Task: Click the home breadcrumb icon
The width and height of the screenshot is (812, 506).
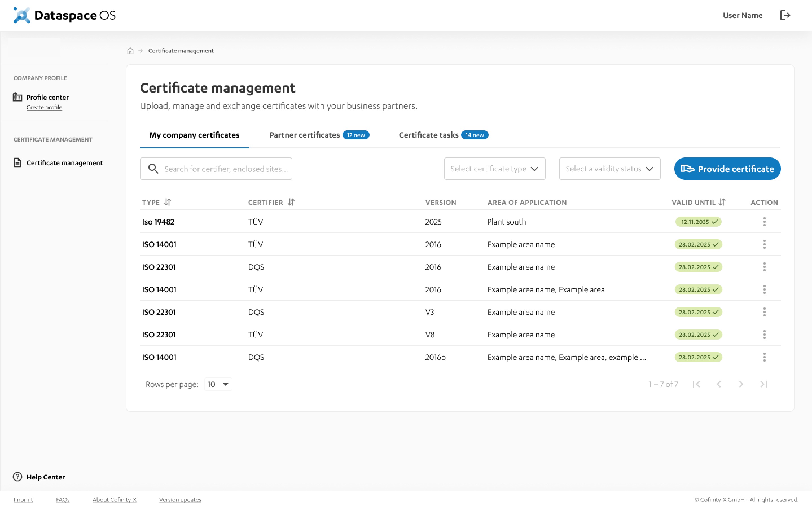Action: coord(130,51)
